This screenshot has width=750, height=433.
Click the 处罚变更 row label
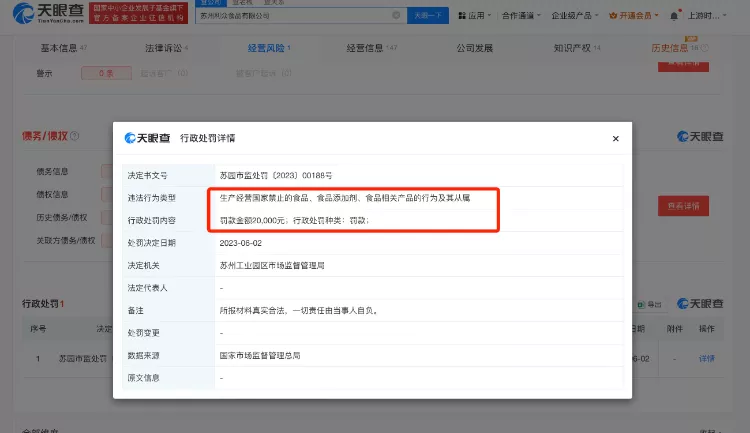click(x=143, y=333)
